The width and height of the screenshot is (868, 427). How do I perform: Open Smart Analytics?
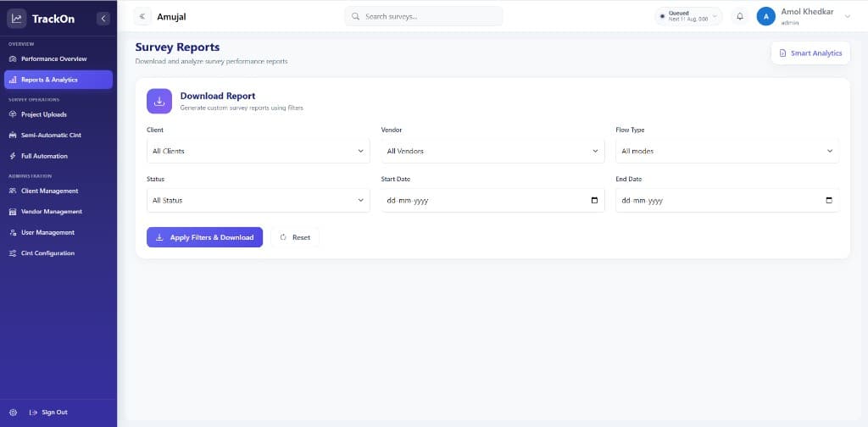pos(810,53)
